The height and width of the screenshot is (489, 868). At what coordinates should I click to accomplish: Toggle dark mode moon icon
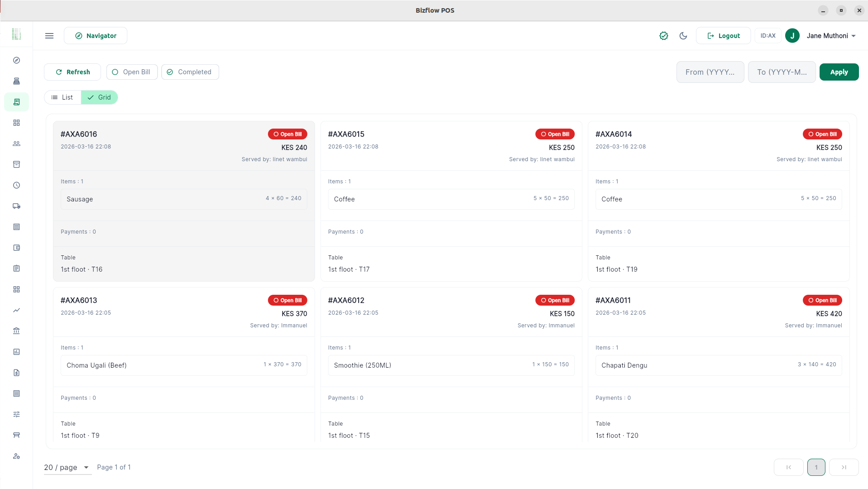[x=683, y=36]
